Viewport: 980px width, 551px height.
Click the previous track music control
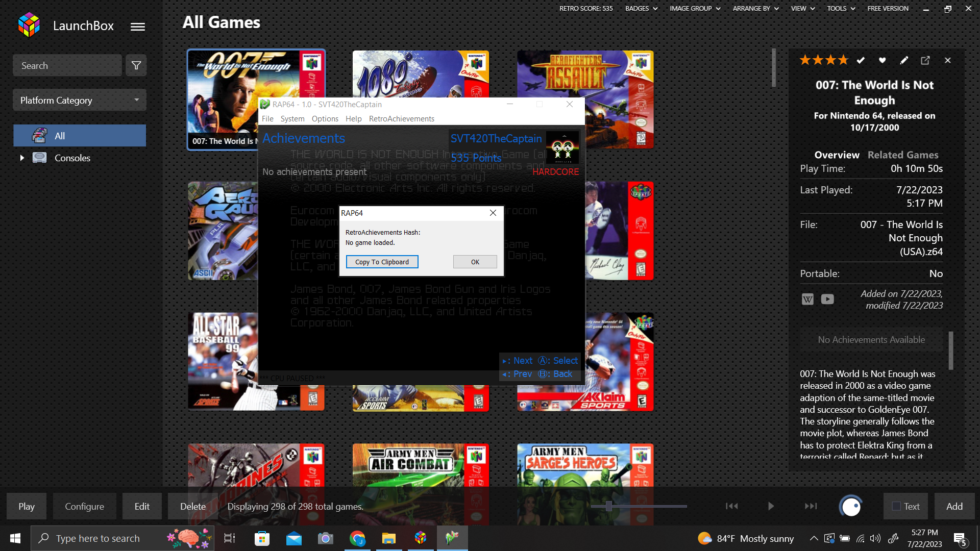[x=732, y=506]
